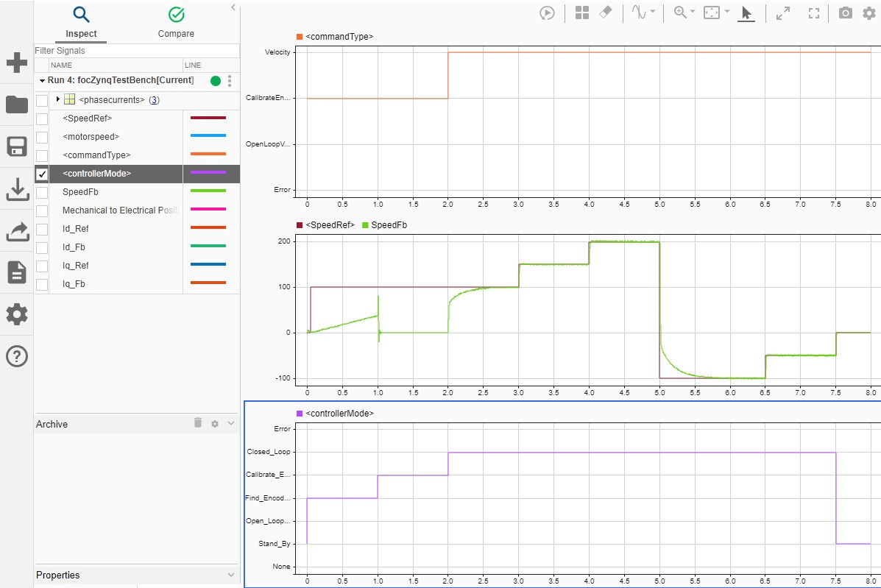Click the clear subplot eraser icon

click(x=606, y=13)
